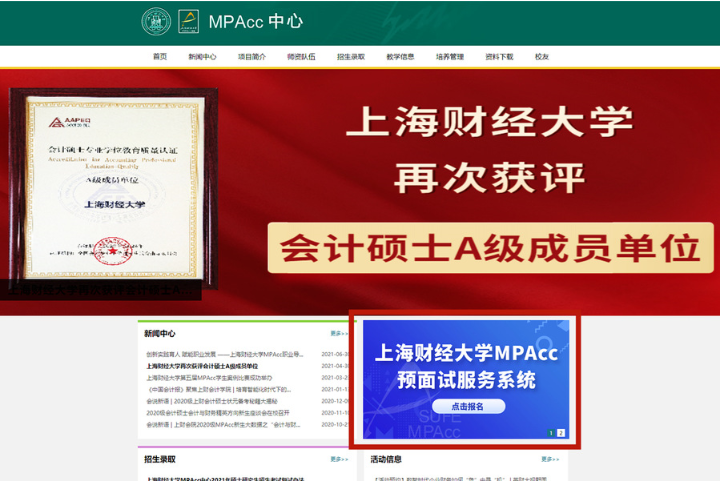
Task: Go to 项目简介 in the navigation bar
Action: point(252,57)
